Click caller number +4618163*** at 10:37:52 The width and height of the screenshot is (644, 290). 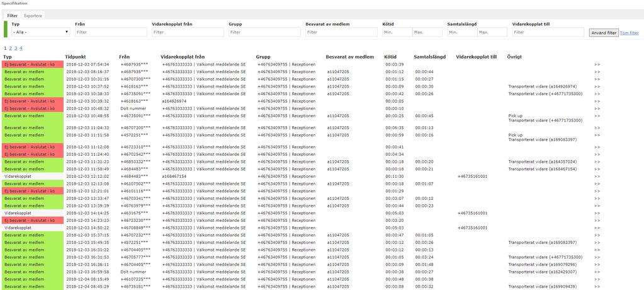pyautogui.click(x=134, y=86)
